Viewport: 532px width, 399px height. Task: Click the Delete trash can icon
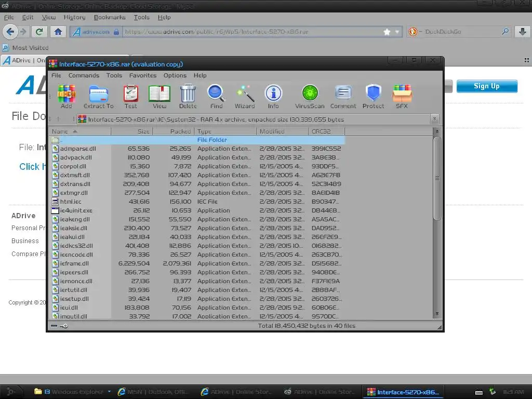point(188,96)
